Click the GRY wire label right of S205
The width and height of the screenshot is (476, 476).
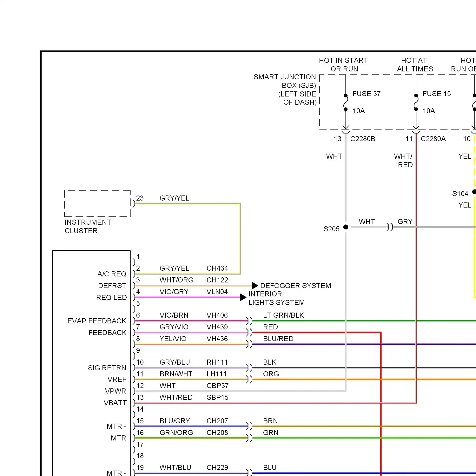[405, 221]
